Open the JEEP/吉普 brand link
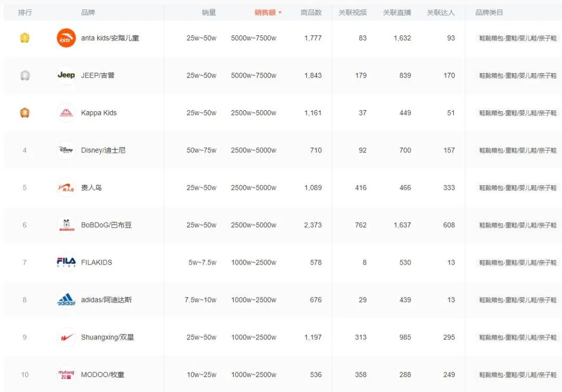 (98, 75)
